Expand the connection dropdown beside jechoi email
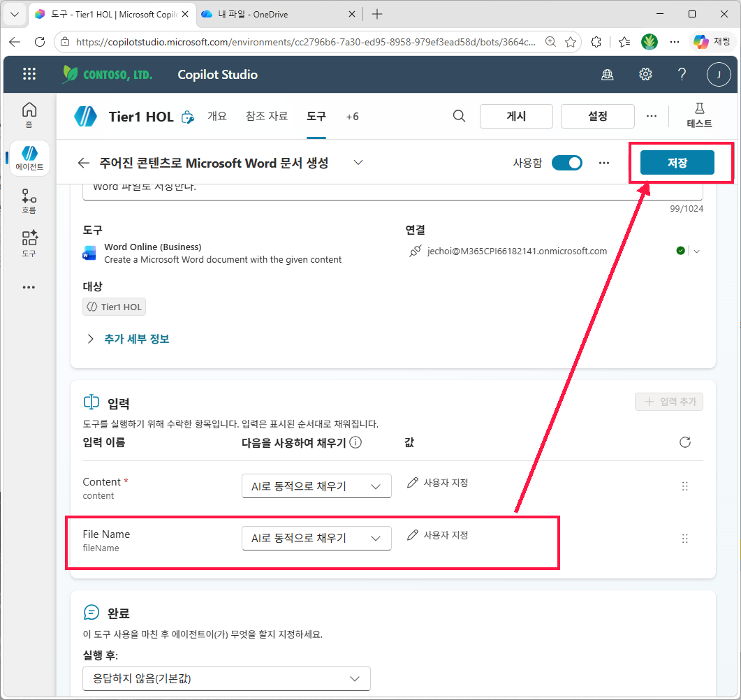Screen dimensions: 741x700 pyautogui.click(x=696, y=251)
